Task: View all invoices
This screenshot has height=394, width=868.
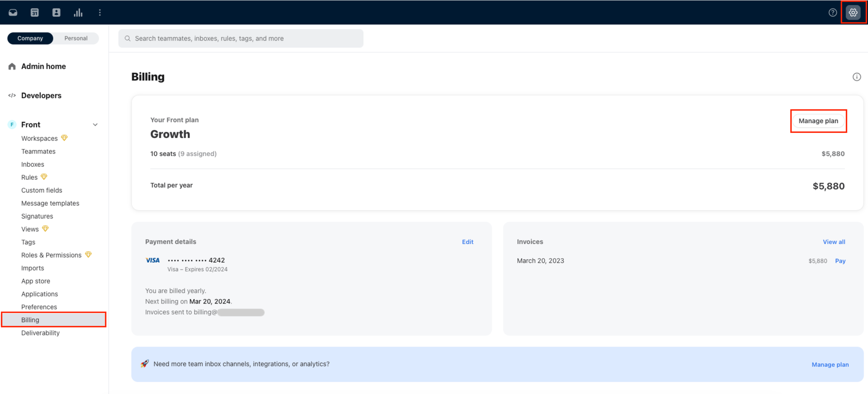Action: [x=834, y=242]
